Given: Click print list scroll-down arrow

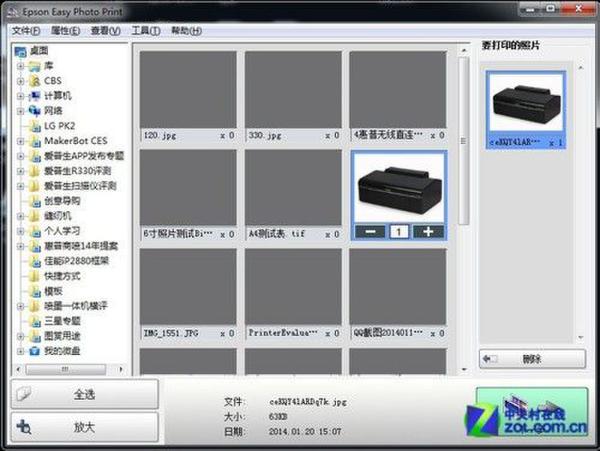Looking at the screenshot, I should 580,337.
